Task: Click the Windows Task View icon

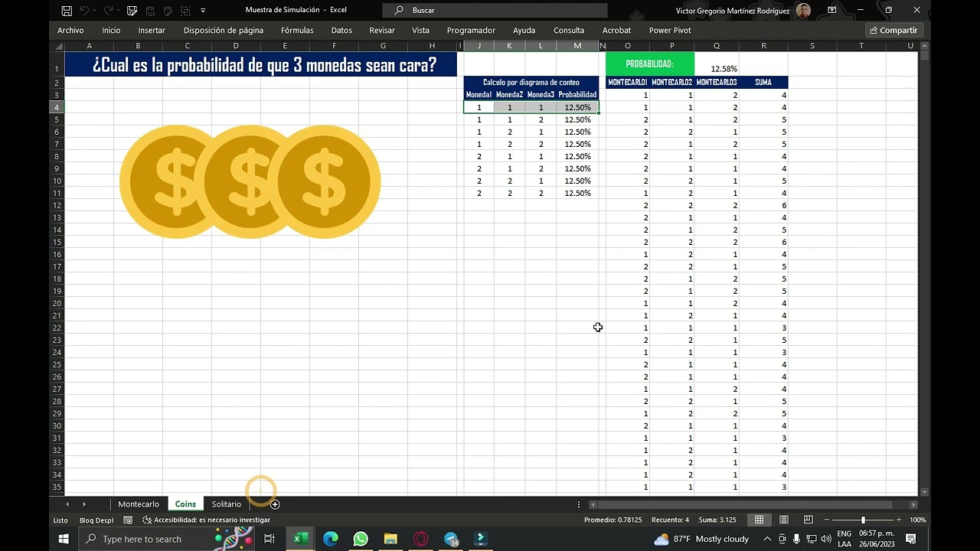Action: (269, 539)
